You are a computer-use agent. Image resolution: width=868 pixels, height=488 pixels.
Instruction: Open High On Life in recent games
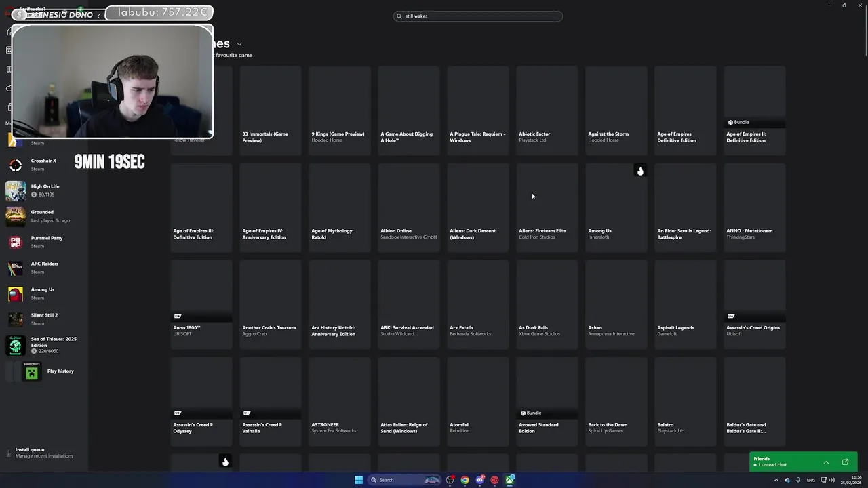[43, 190]
